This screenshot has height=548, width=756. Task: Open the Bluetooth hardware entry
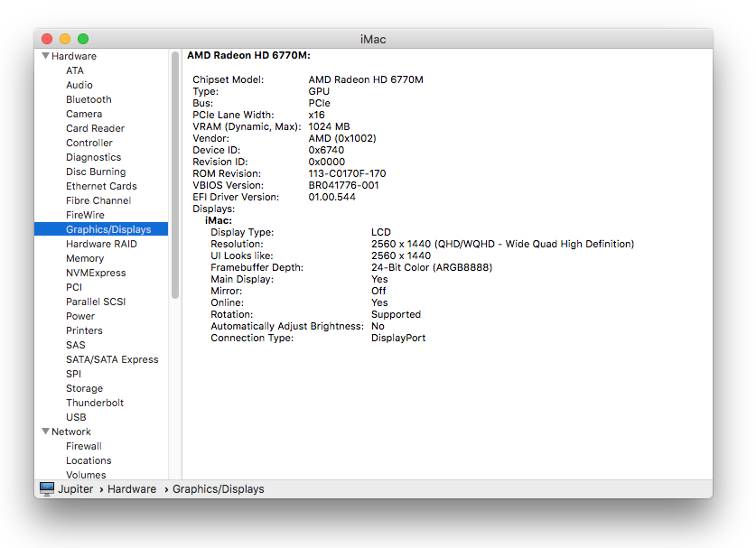pos(89,99)
